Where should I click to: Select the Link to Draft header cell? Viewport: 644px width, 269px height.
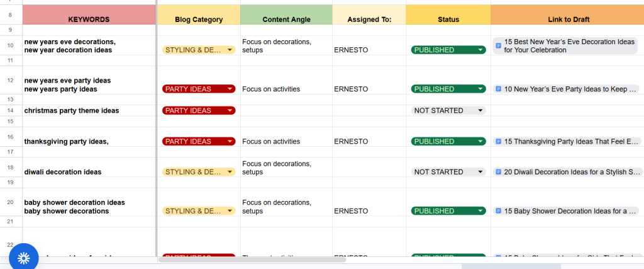tap(567, 15)
